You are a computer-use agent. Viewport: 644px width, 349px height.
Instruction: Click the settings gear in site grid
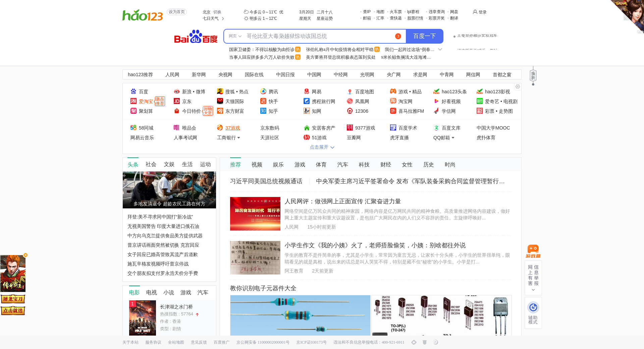tap(518, 87)
